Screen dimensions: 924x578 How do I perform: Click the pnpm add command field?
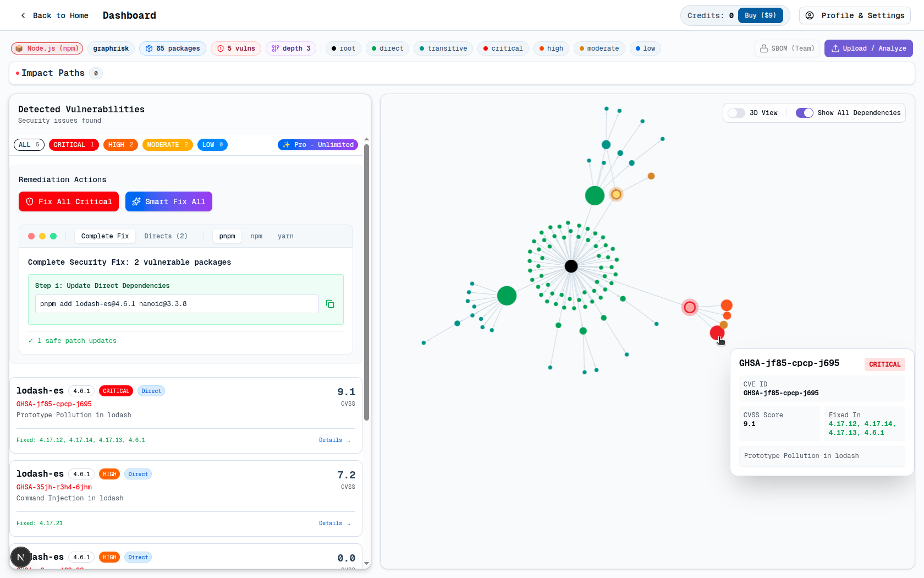pos(177,304)
